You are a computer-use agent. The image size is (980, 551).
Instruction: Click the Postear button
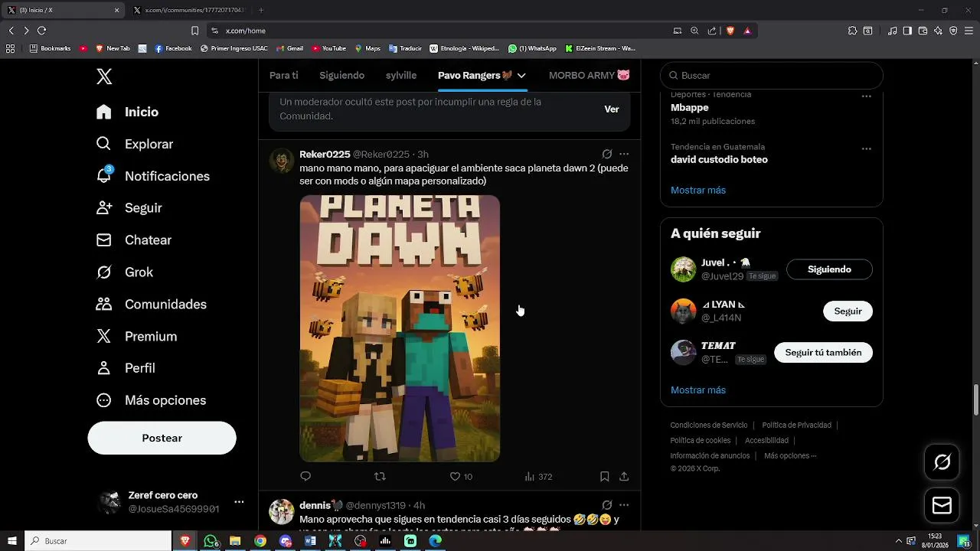point(162,438)
